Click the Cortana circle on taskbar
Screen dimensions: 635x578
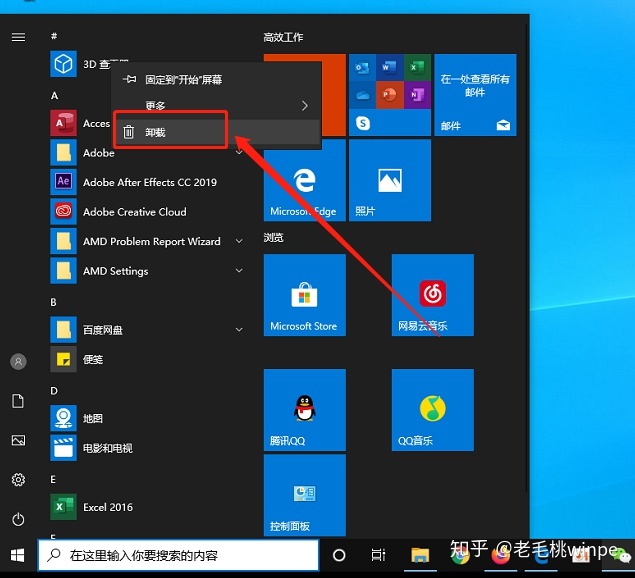(339, 555)
